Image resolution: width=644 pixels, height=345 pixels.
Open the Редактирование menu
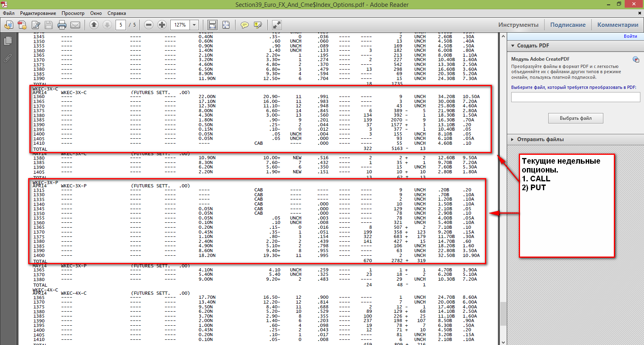point(38,13)
